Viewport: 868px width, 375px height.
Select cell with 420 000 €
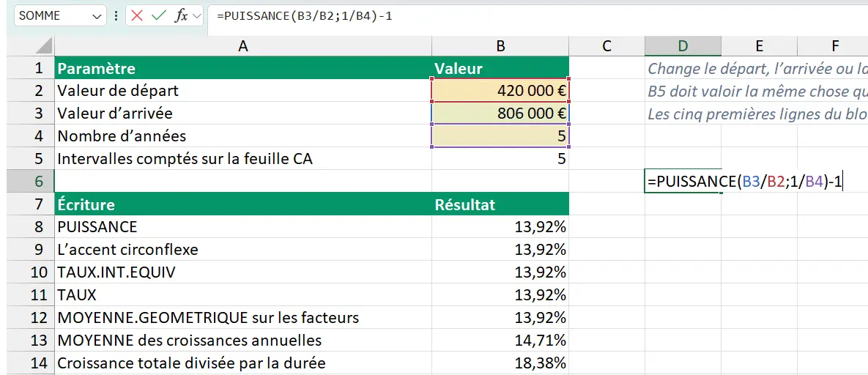click(500, 90)
